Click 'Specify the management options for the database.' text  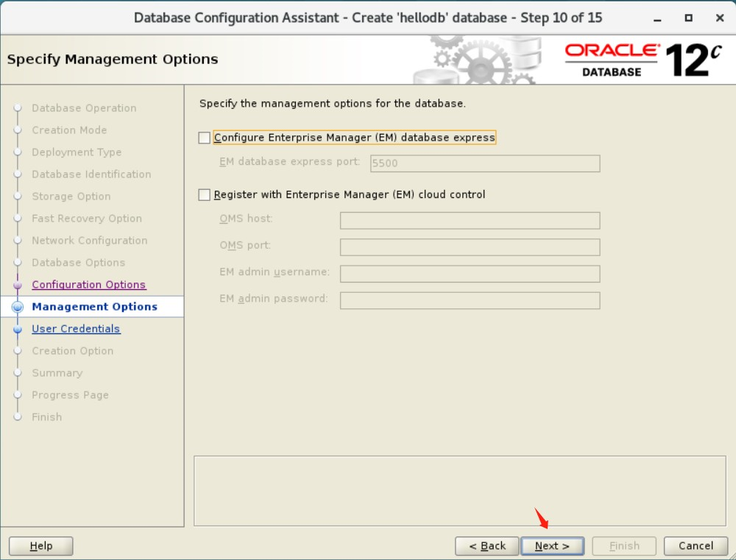click(333, 104)
